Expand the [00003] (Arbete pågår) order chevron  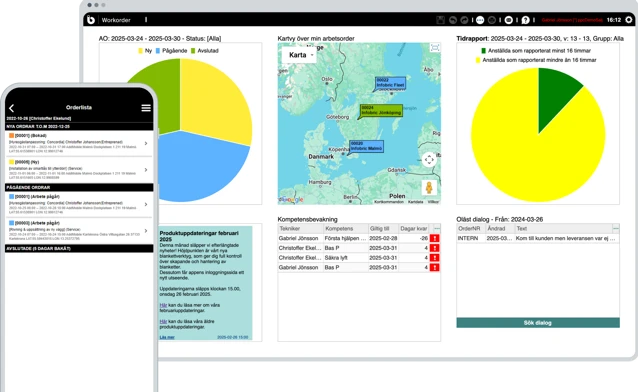pyautogui.click(x=146, y=231)
